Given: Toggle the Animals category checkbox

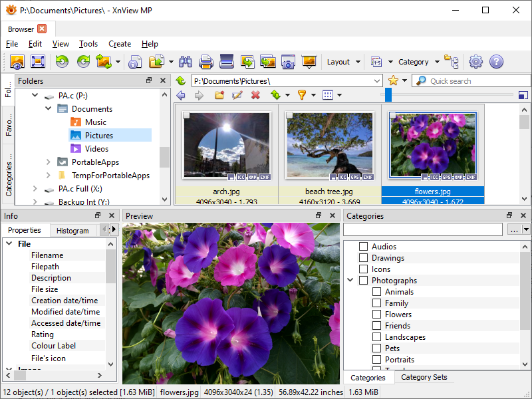Looking at the screenshot, I should (x=377, y=292).
